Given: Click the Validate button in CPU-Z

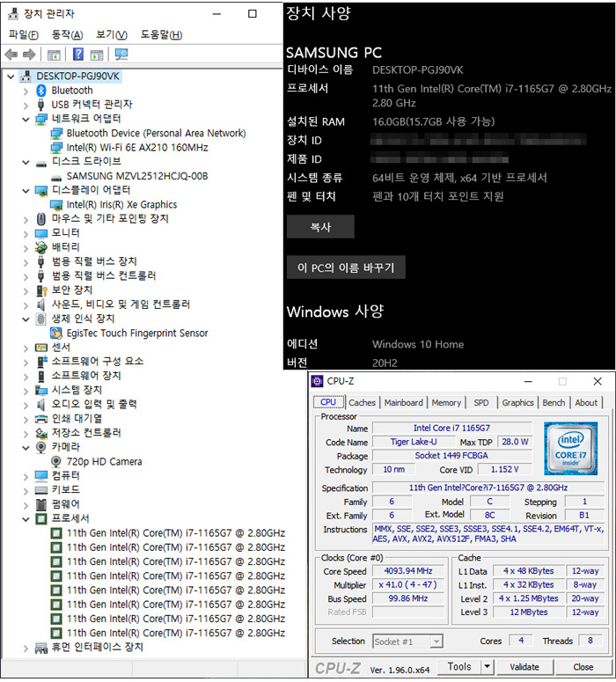Looking at the screenshot, I should [x=524, y=667].
